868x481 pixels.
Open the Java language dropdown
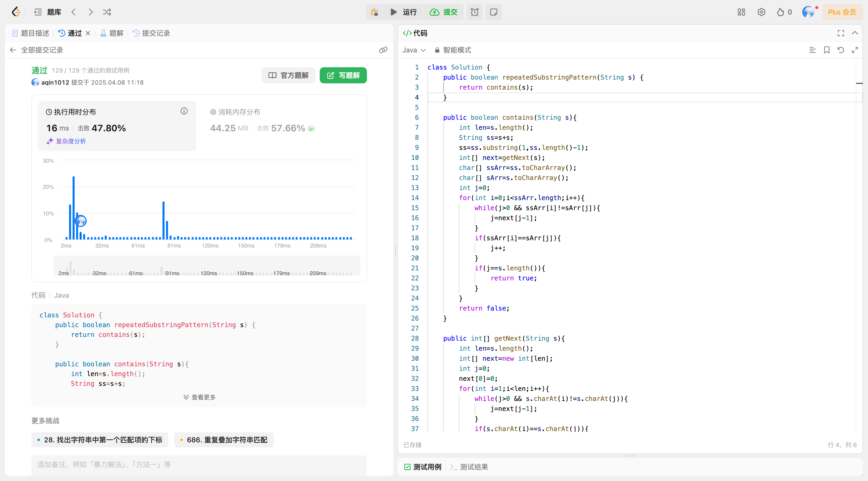[x=414, y=50]
